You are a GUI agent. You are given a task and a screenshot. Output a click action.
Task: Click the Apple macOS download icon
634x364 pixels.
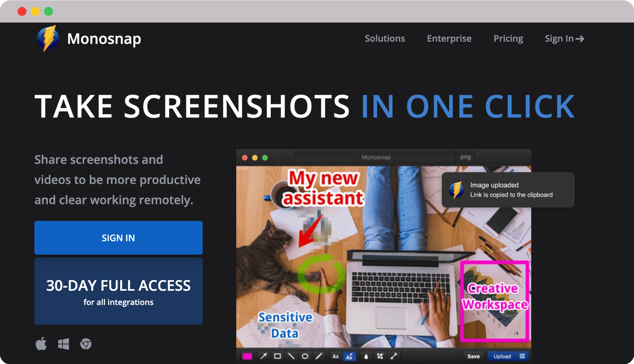click(x=41, y=344)
